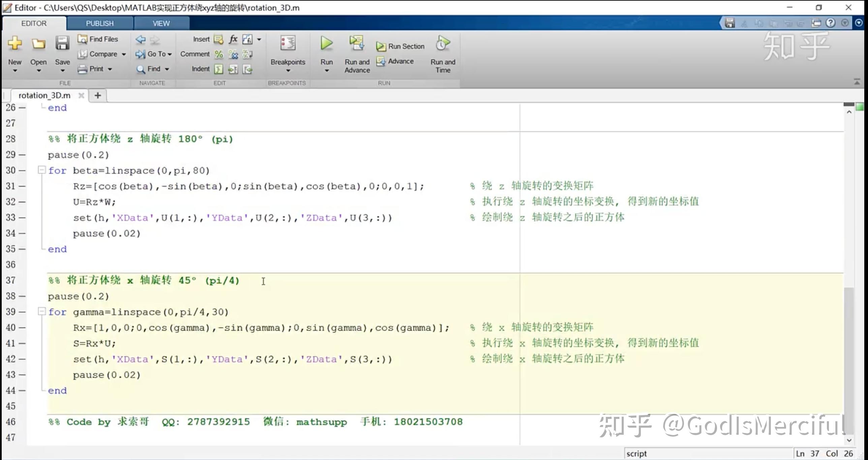Click the Run and Time icon
This screenshot has width=868, height=460.
[x=442, y=44]
